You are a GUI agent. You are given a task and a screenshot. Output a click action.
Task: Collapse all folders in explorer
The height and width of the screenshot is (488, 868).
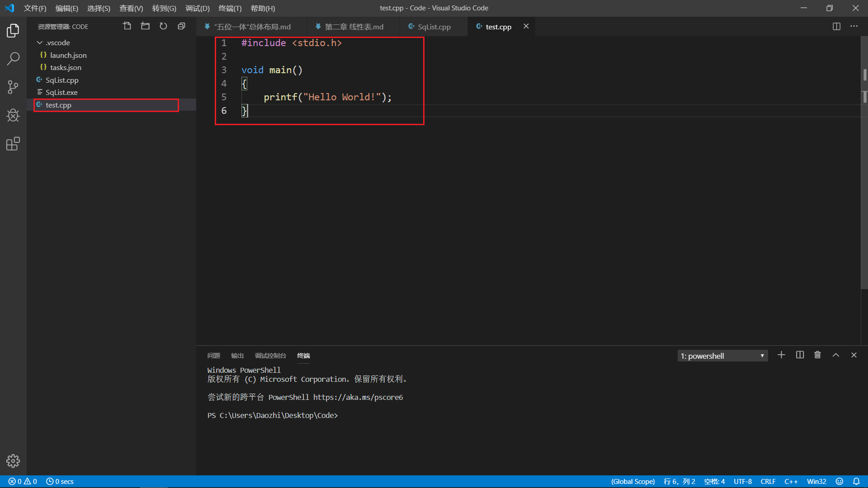(x=181, y=26)
